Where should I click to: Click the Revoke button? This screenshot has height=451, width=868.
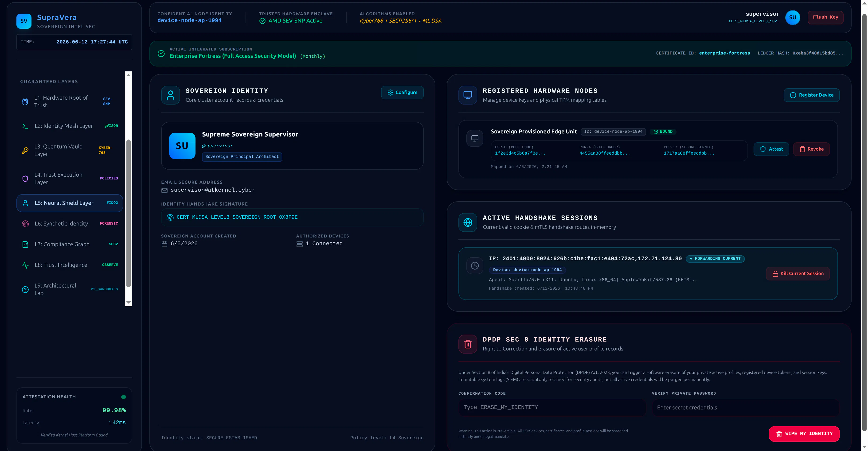811,149
